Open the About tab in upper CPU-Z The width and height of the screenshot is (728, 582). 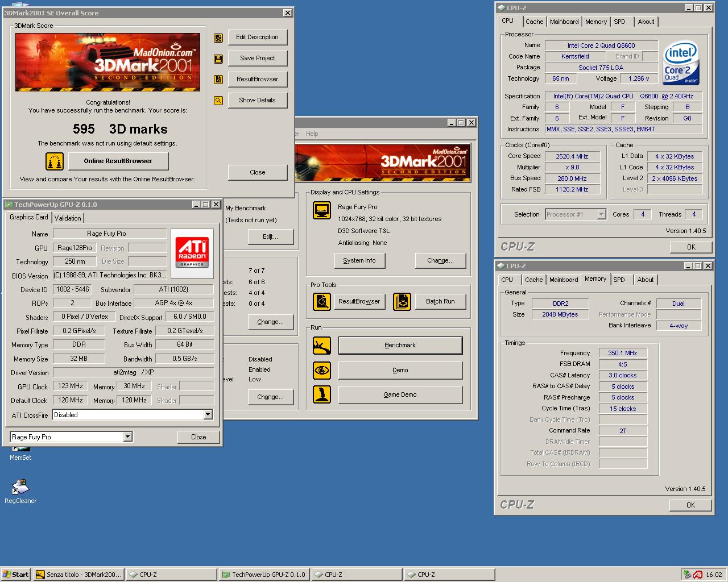click(x=646, y=22)
